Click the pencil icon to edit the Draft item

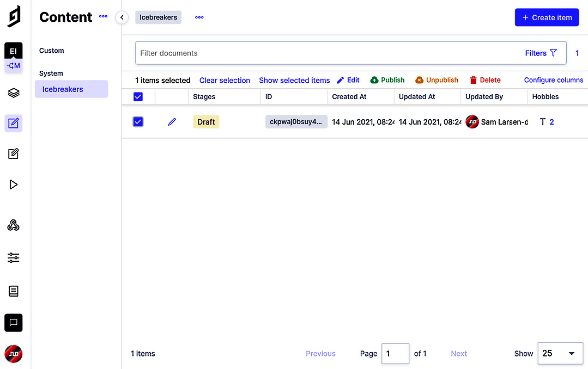click(172, 121)
